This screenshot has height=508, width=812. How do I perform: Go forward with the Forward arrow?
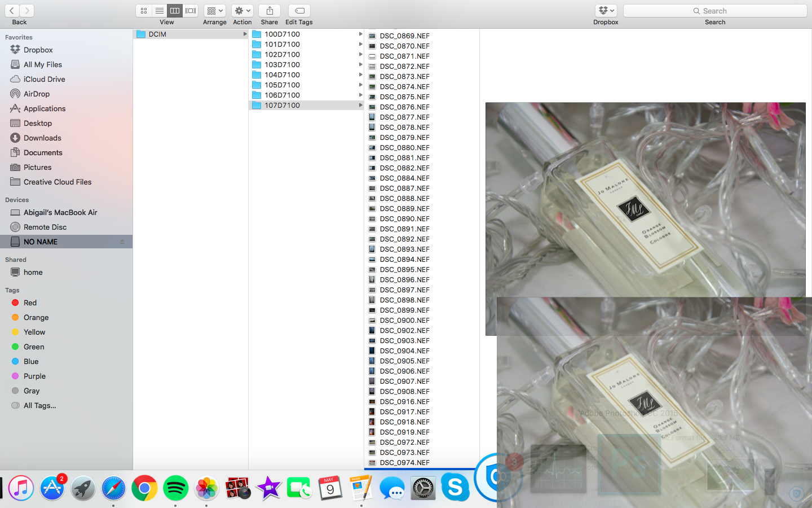point(27,11)
